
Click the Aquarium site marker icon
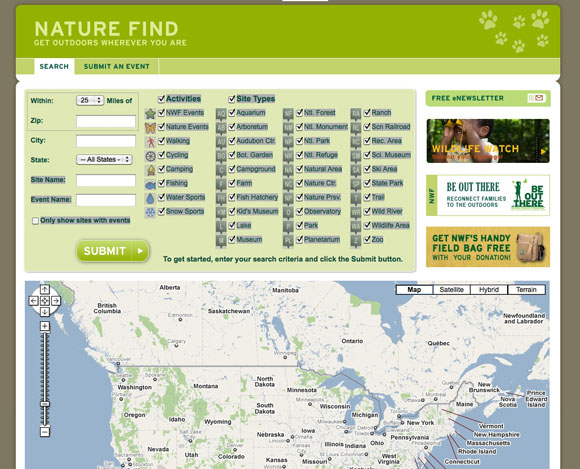(221, 114)
